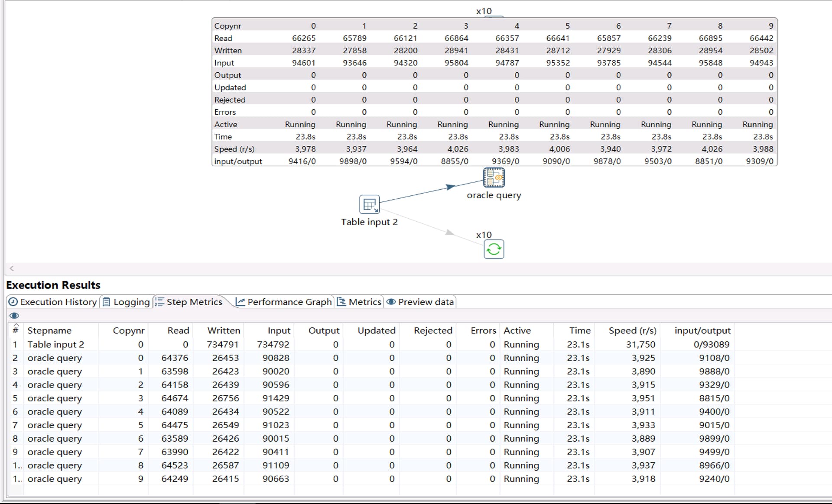Switch to the Logging tab

(126, 302)
